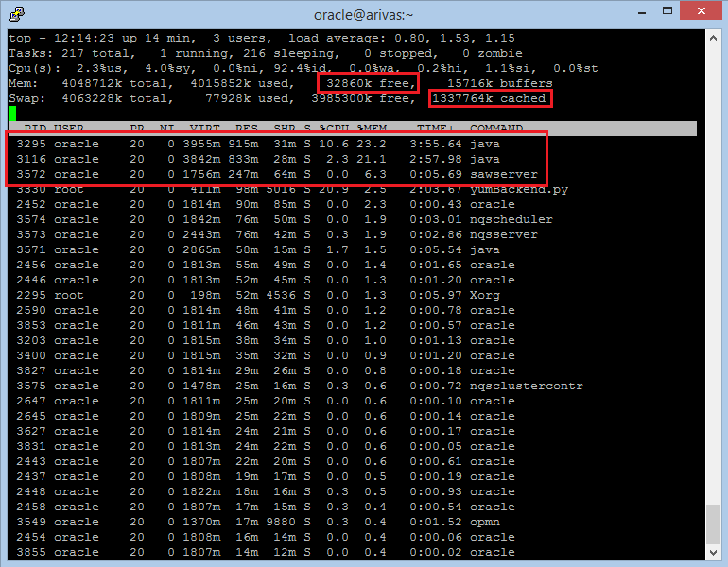Click the 77928k used swap value
This screenshot has width=728, height=567.
(x=250, y=99)
